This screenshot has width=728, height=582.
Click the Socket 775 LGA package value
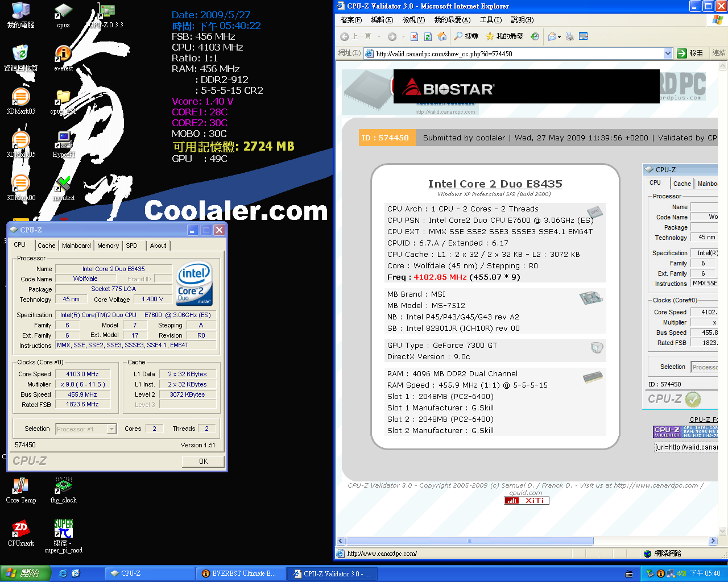pyautogui.click(x=114, y=289)
